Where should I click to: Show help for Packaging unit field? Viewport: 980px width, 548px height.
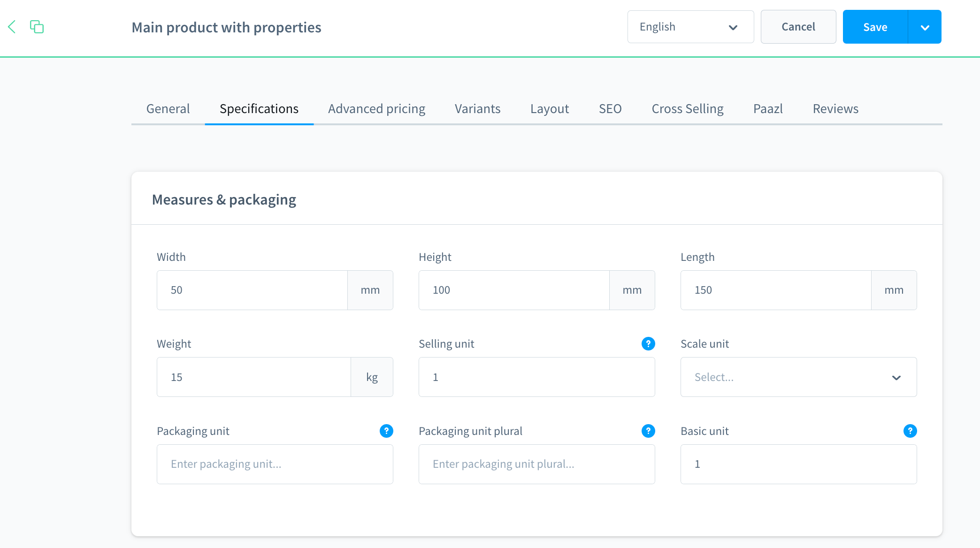click(x=386, y=431)
